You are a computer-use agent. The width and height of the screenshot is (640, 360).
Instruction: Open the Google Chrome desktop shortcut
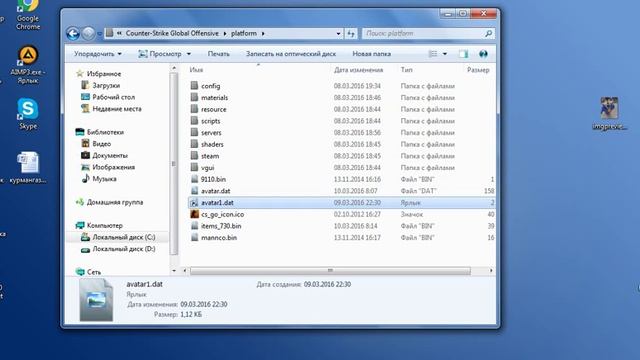(28, 15)
